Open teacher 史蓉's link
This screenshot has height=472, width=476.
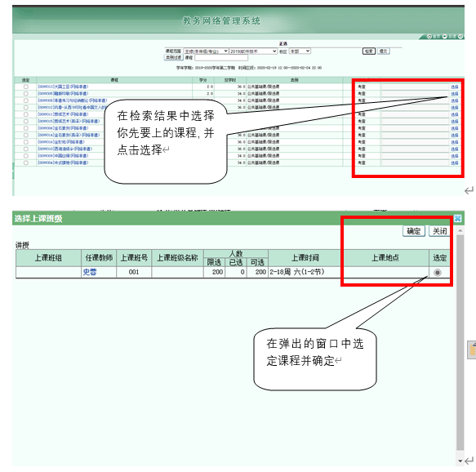coord(90,272)
